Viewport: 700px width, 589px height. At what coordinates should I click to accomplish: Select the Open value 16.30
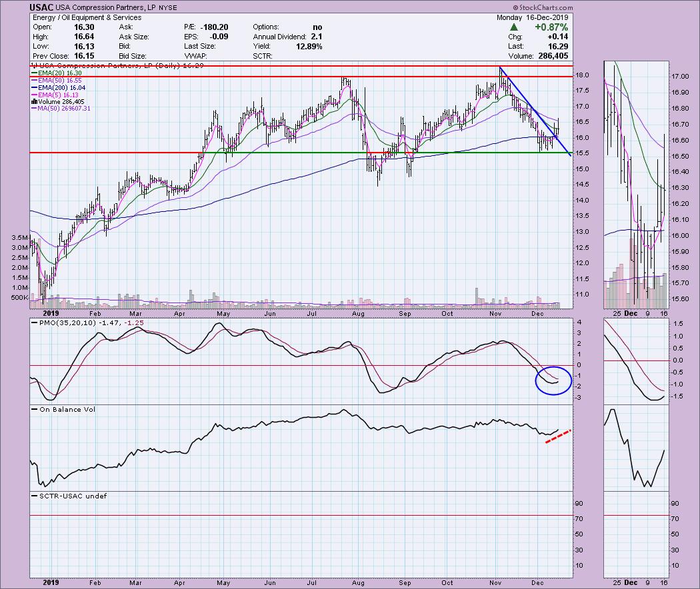[84, 27]
